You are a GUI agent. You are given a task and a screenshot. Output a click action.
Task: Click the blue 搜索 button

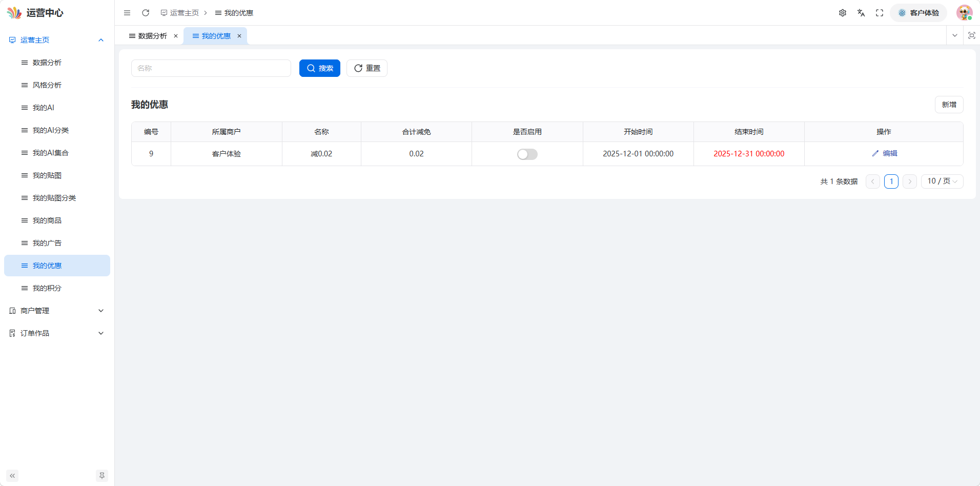coord(320,68)
